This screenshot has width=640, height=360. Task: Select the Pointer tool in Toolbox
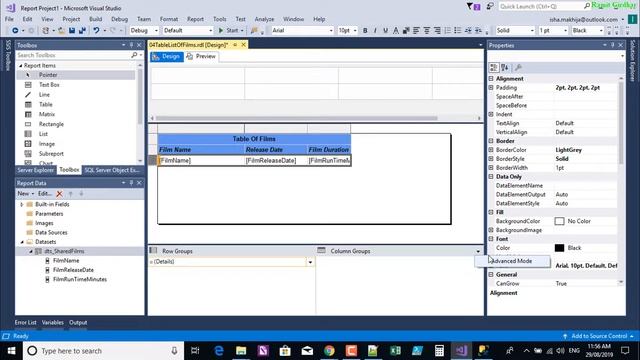(x=76, y=75)
